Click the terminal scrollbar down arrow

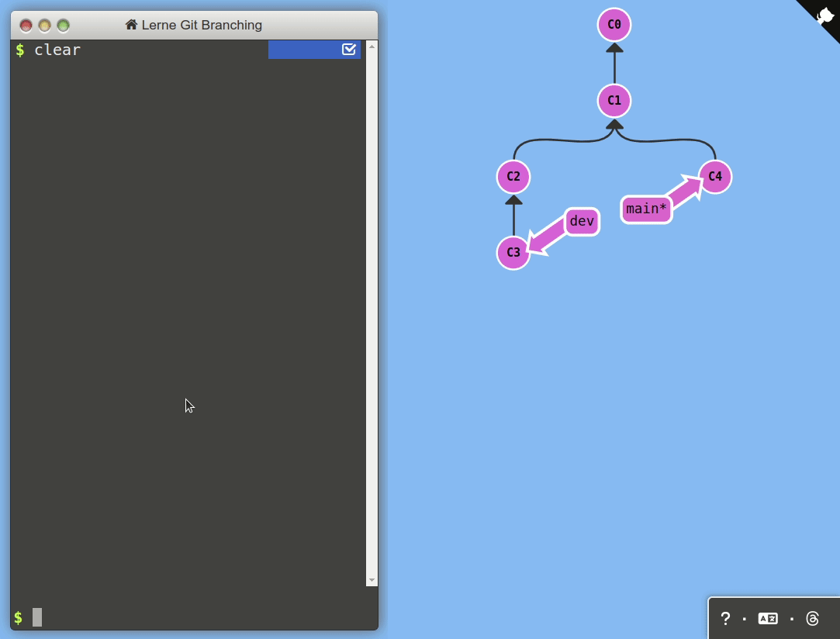coord(372,580)
